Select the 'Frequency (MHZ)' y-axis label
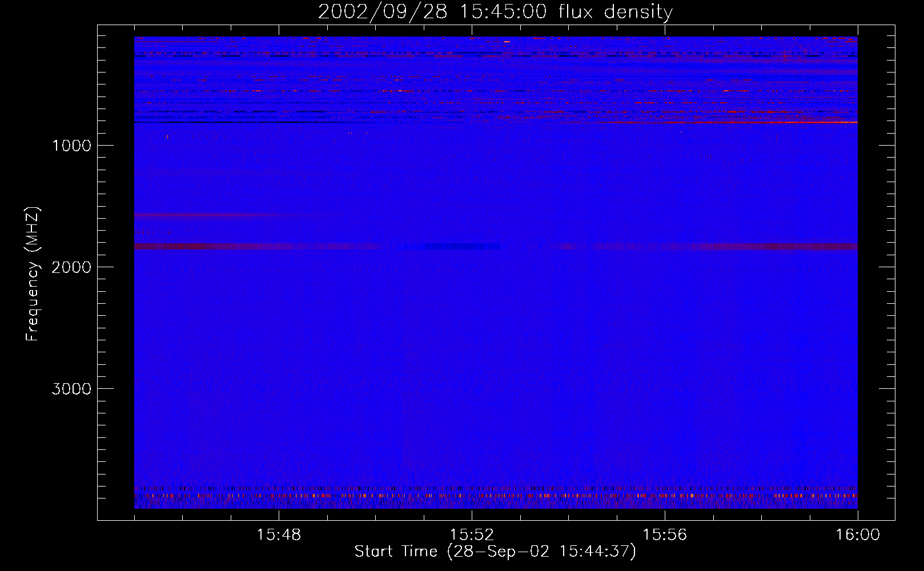Image resolution: width=924 pixels, height=571 pixels. [33, 274]
